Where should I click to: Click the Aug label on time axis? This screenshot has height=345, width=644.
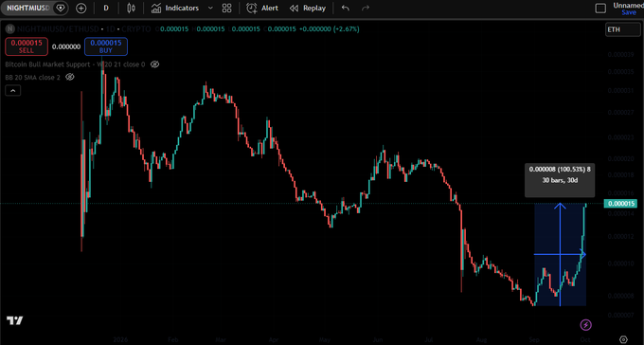[x=482, y=340]
